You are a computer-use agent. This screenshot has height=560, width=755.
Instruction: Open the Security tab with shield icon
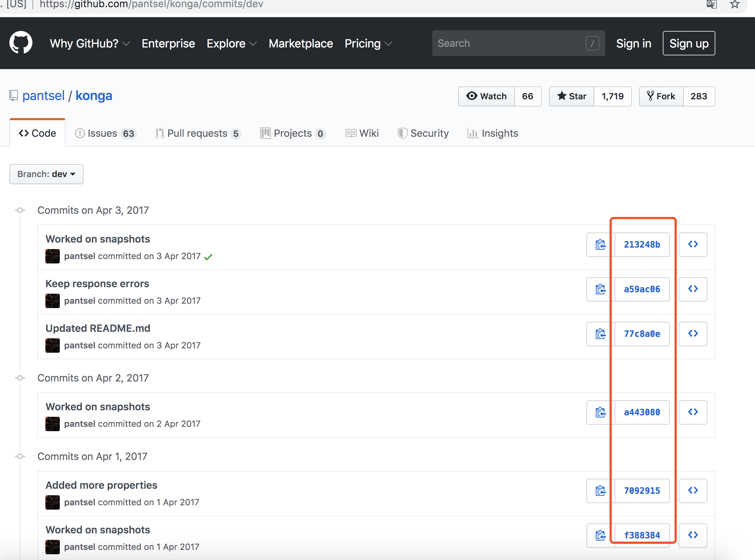click(x=423, y=133)
